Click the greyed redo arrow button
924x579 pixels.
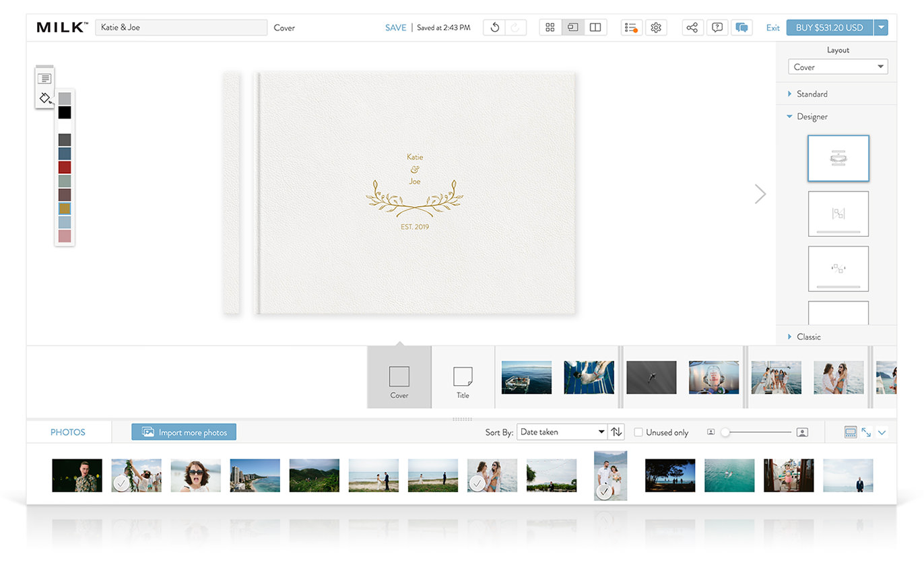pyautogui.click(x=515, y=28)
